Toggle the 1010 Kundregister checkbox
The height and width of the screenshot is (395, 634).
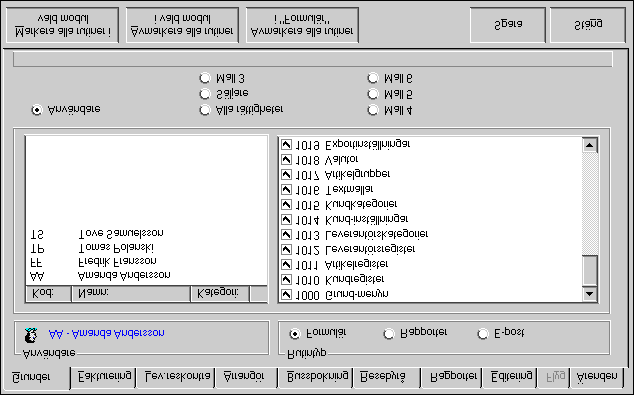tap(286, 279)
